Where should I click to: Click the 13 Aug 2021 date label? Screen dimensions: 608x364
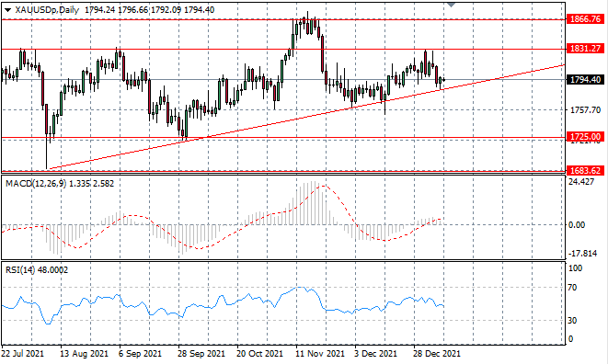[84, 354]
